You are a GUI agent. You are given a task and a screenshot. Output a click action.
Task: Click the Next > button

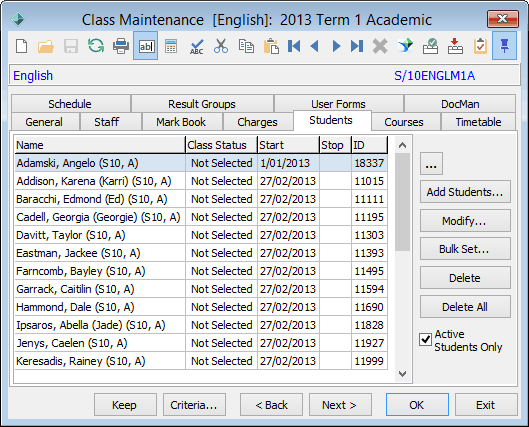point(340,405)
